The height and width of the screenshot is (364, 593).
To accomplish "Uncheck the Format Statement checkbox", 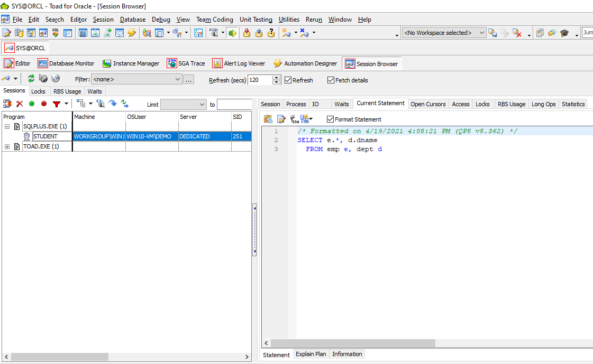I will pos(330,119).
